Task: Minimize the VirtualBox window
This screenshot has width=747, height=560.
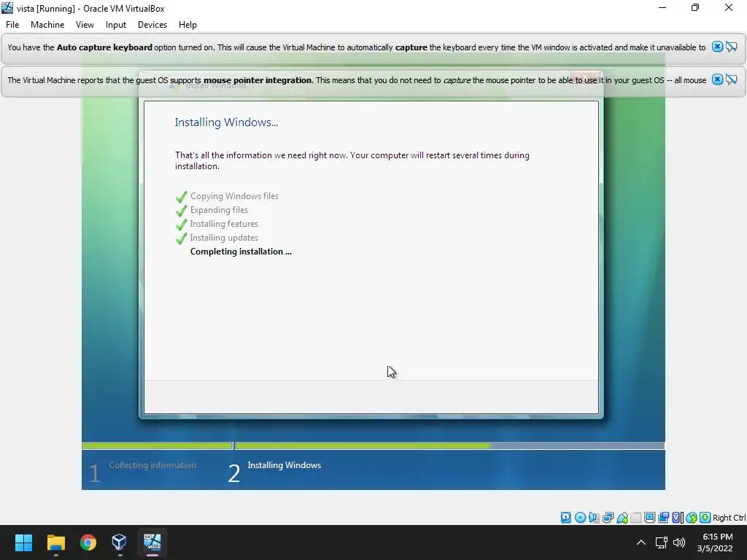Action: (662, 7)
